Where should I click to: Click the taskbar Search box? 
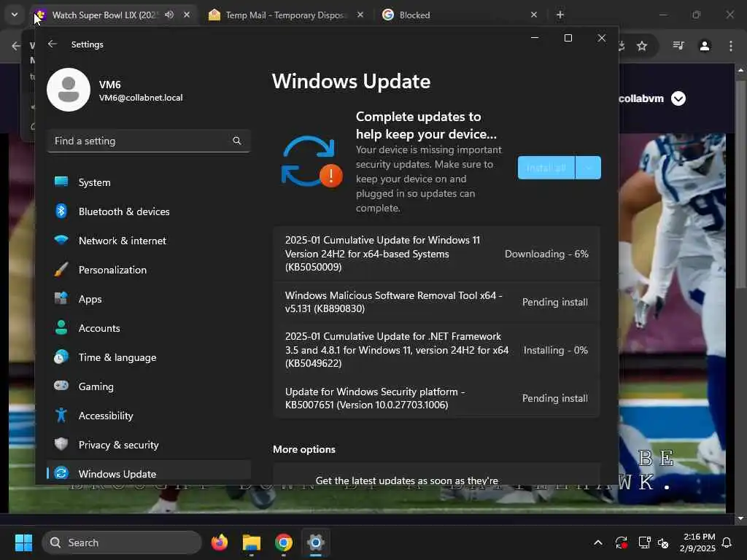click(122, 542)
